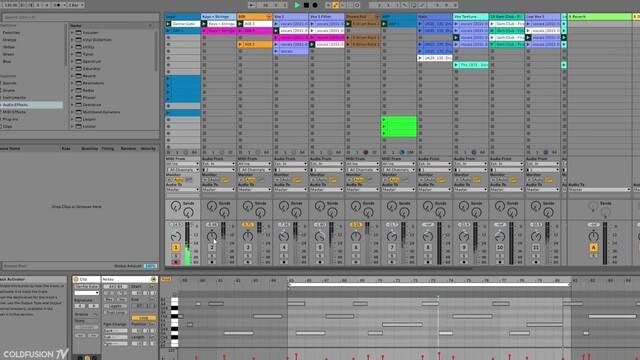Image resolution: width=640 pixels, height=360 pixels.
Task: Open the Audio To dropdown on track 1
Action: [182, 190]
